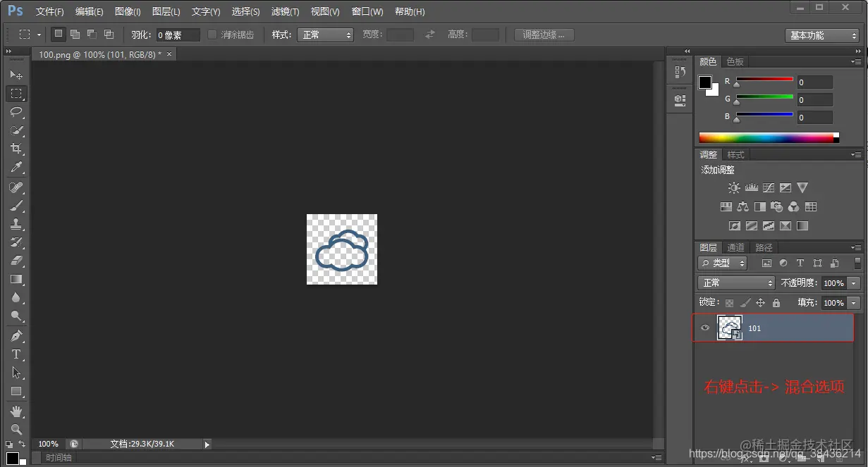
Task: Choose Intersect with selection mode
Action: pos(109,34)
